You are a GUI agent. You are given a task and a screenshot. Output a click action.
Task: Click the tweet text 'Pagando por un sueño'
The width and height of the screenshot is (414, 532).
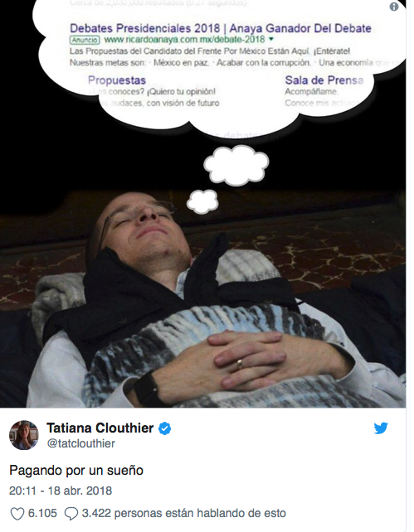76,470
